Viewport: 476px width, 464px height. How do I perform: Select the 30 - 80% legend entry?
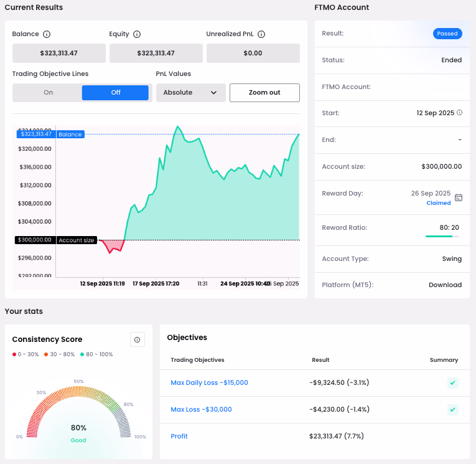pyautogui.click(x=60, y=354)
